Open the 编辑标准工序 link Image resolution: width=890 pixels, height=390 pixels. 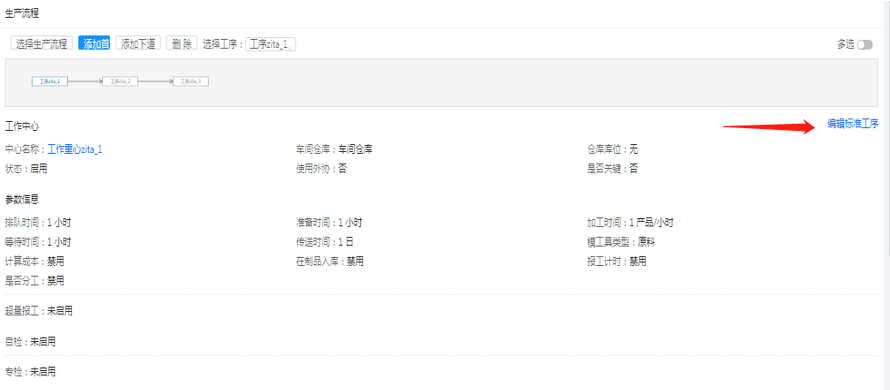pos(853,124)
